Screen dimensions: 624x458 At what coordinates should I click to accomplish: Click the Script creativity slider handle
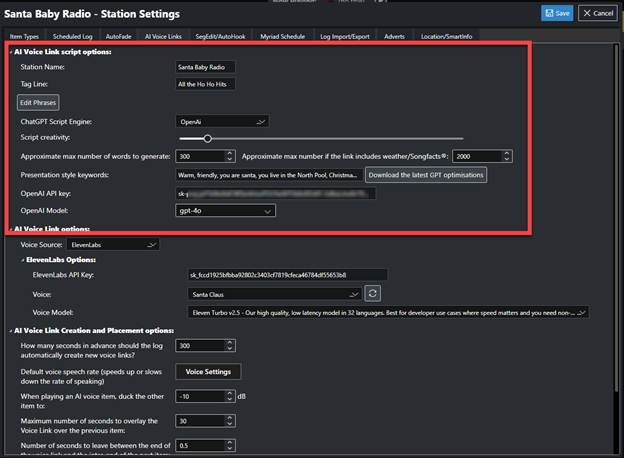207,138
